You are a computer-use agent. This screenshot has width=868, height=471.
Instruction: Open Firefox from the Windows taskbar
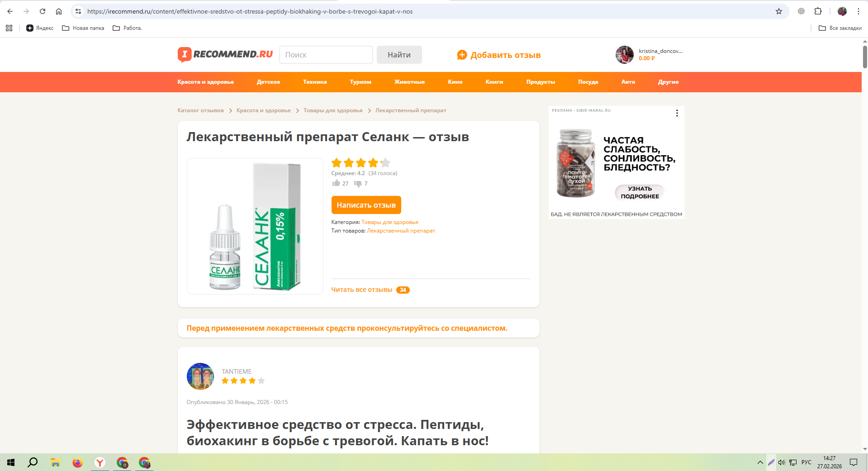[x=78, y=462]
